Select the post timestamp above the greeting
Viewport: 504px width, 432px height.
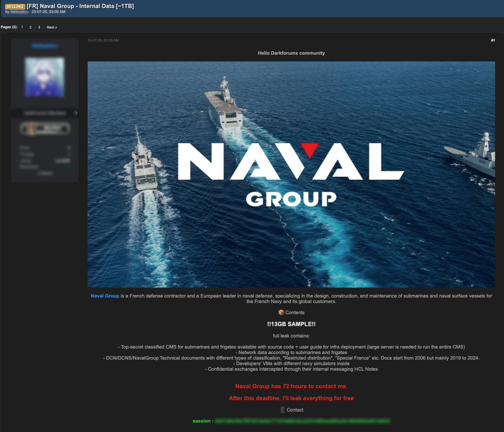click(x=103, y=40)
